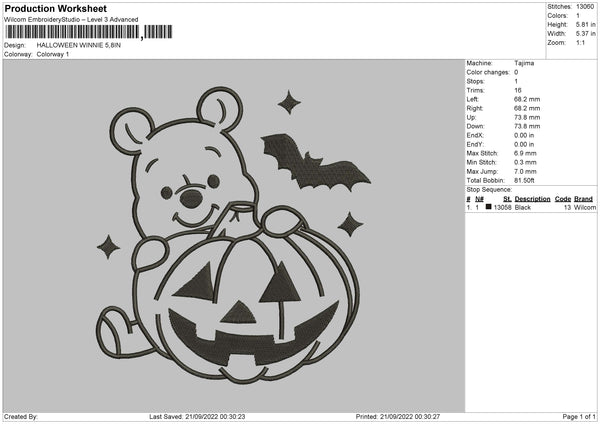Click the Width value 5.37 in
The height and width of the screenshot is (424, 600).
(x=585, y=34)
